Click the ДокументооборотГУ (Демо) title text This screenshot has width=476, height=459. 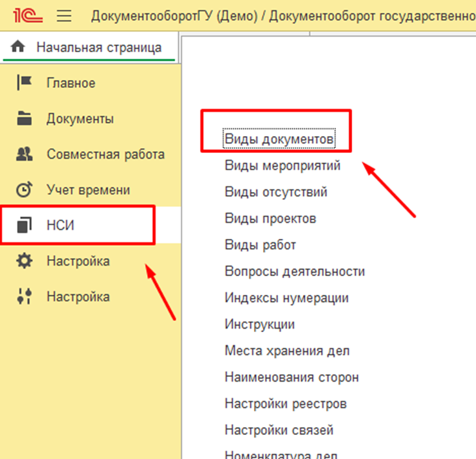click(175, 16)
